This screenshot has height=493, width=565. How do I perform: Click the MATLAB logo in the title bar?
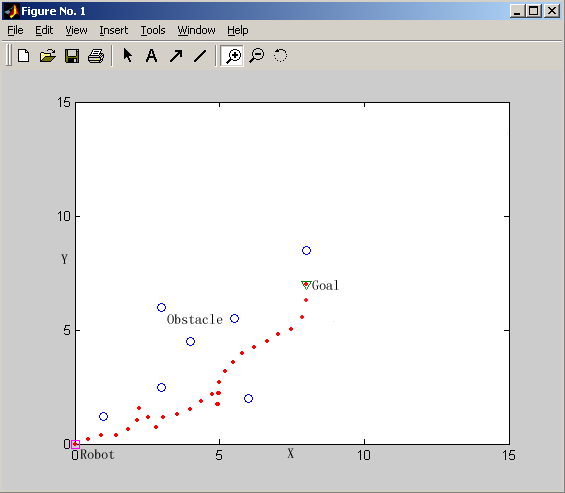[12, 11]
